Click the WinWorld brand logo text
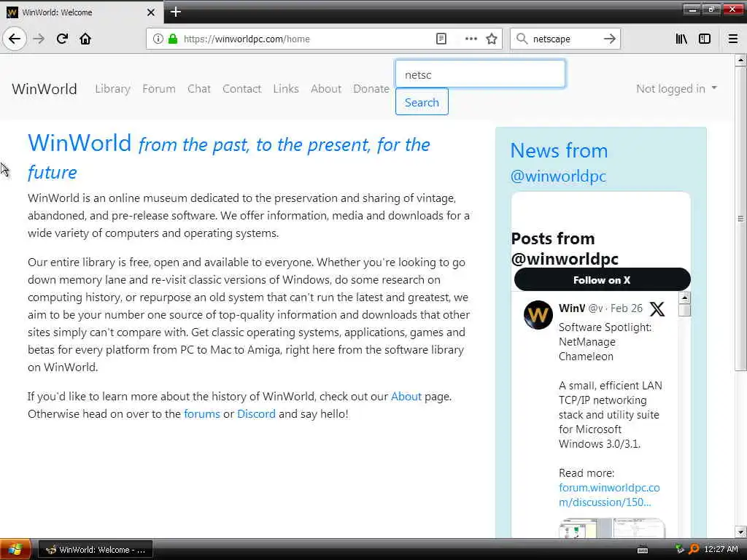The height and width of the screenshot is (560, 747). [44, 88]
